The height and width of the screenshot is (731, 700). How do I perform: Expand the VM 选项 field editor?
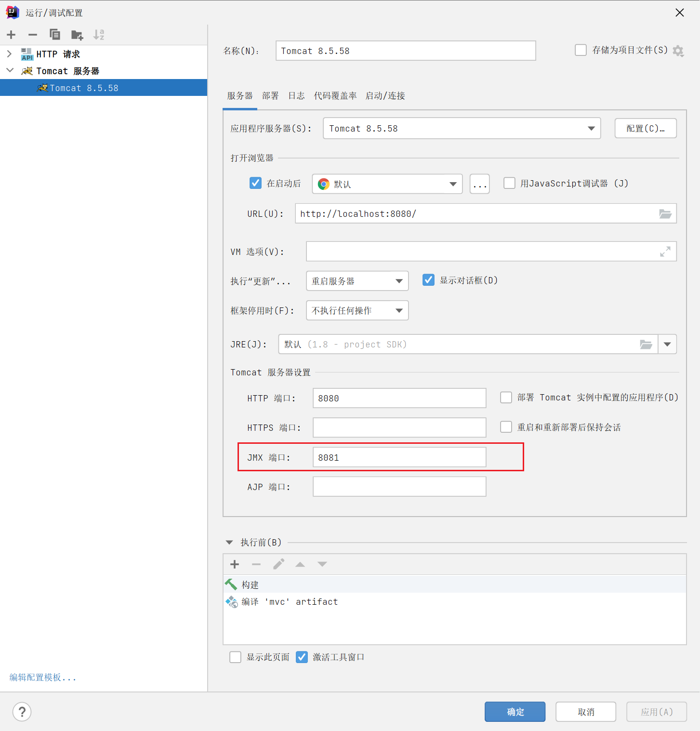click(665, 252)
